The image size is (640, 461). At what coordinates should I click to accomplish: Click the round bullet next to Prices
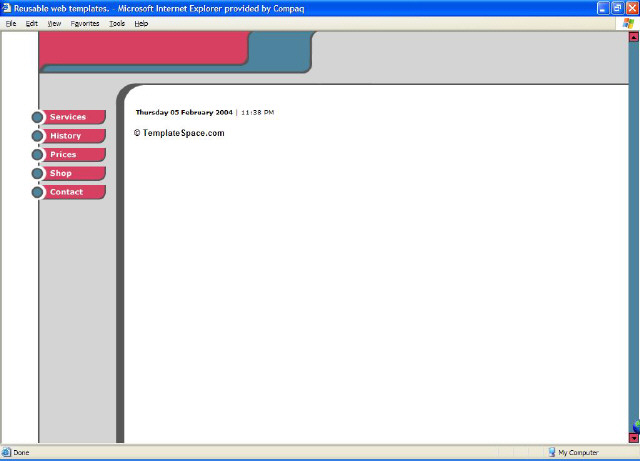(x=38, y=155)
